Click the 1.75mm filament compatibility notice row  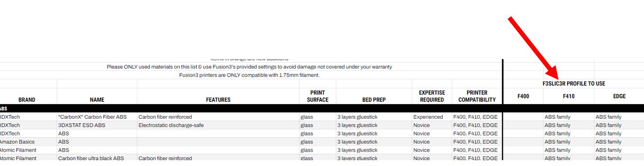click(x=249, y=75)
